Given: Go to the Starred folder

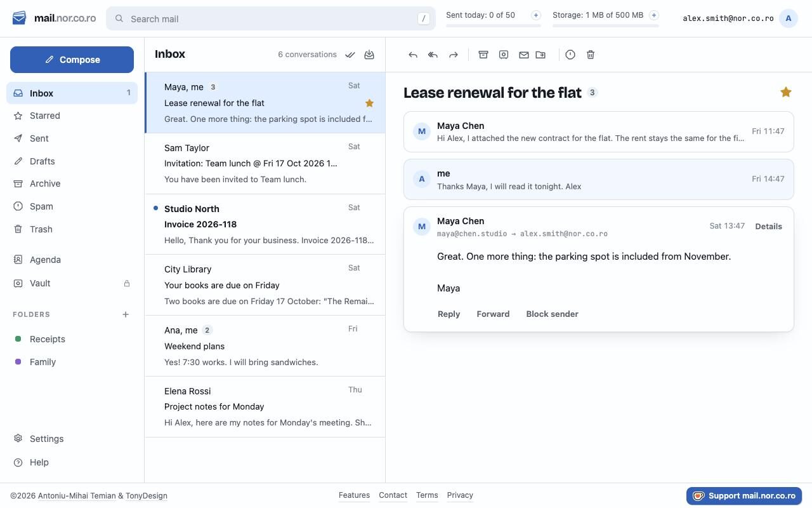Looking at the screenshot, I should click(x=72, y=116).
